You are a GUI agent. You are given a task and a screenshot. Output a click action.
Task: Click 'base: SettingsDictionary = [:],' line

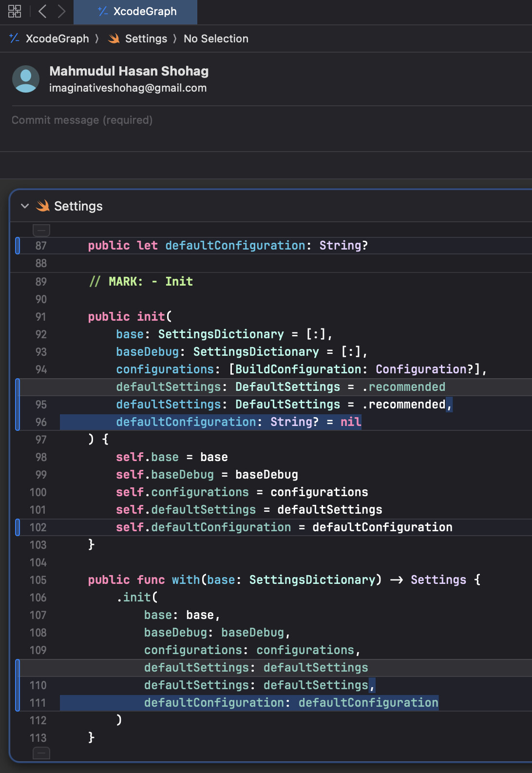coord(224,334)
